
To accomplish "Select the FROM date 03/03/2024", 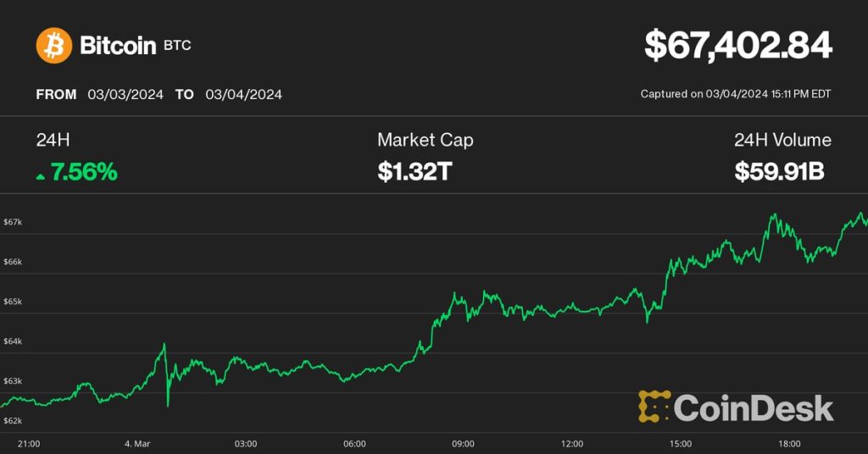I will pos(125,94).
